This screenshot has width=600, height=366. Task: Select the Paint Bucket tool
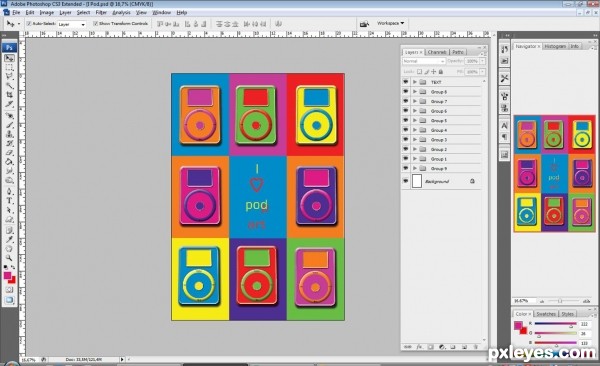[9, 162]
